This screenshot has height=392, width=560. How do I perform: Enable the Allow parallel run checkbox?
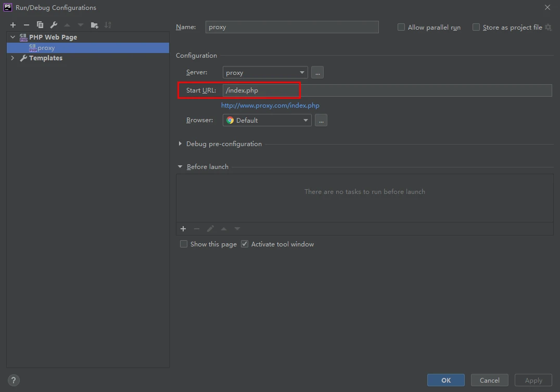(x=401, y=27)
